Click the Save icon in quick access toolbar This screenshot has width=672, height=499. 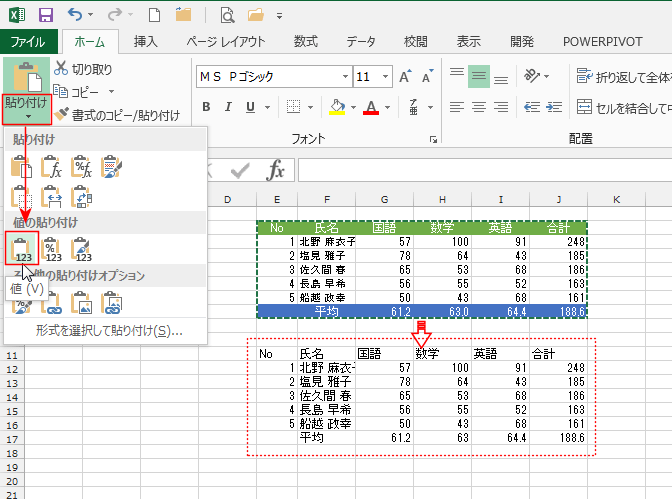[x=45, y=15]
